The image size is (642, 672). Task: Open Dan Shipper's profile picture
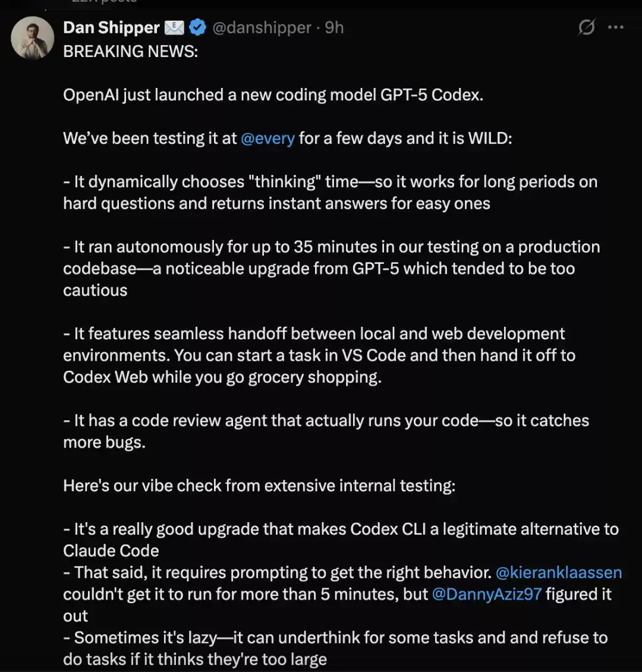click(33, 37)
